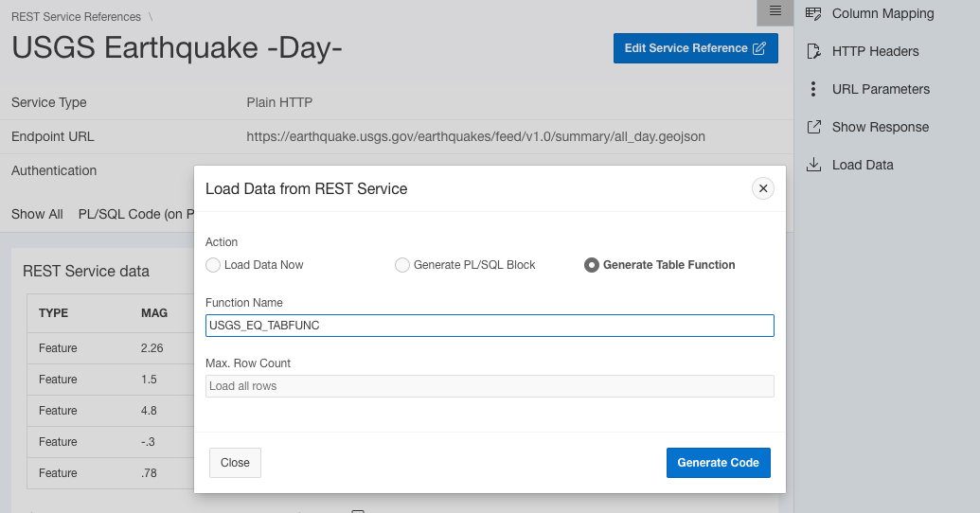Click the Plain HTTP service type value
980x513 pixels.
(279, 102)
